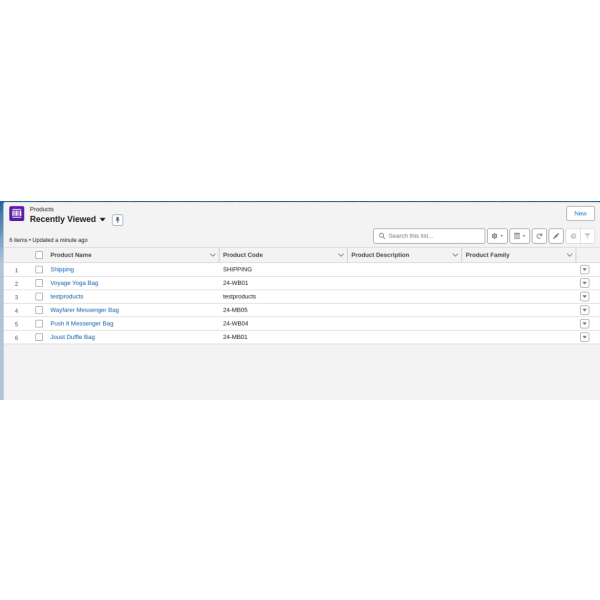Viewport: 600px width, 600px height.
Task: Open the Wayfarer Messenger Bag link
Action: [x=84, y=310]
